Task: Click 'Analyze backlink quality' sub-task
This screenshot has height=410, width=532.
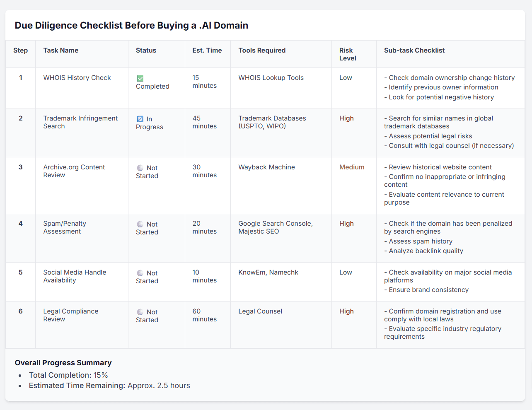Action: [x=423, y=251]
